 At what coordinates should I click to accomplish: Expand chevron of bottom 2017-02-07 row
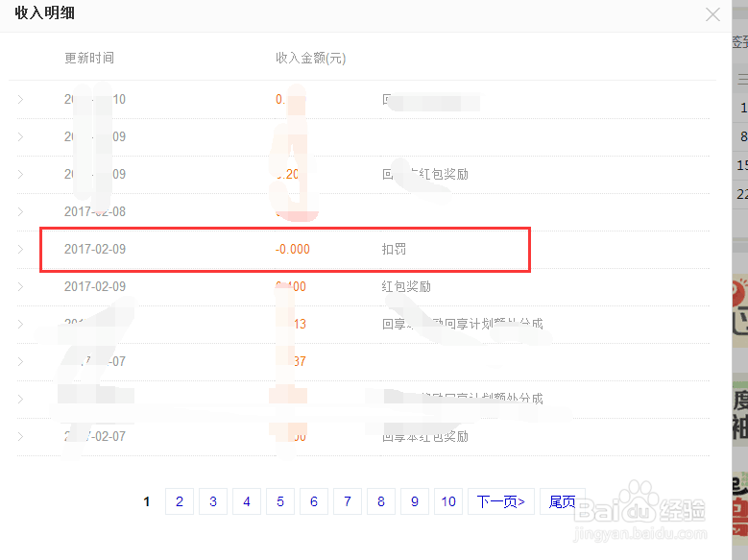click(20, 436)
